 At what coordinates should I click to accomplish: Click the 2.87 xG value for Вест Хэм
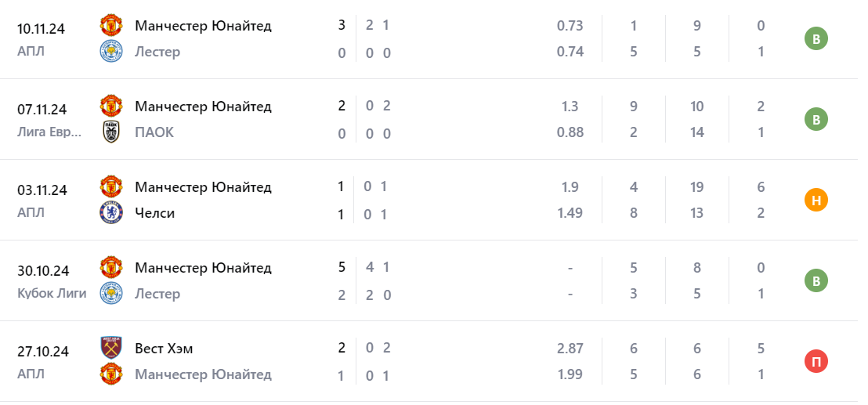coord(570,349)
